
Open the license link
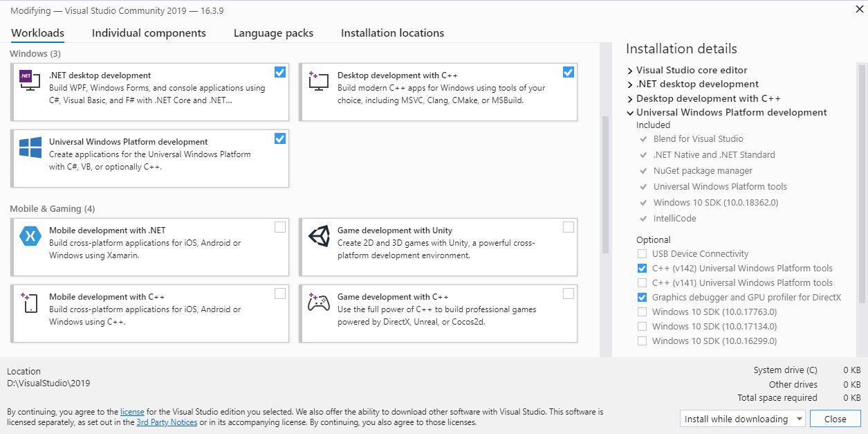(x=132, y=412)
